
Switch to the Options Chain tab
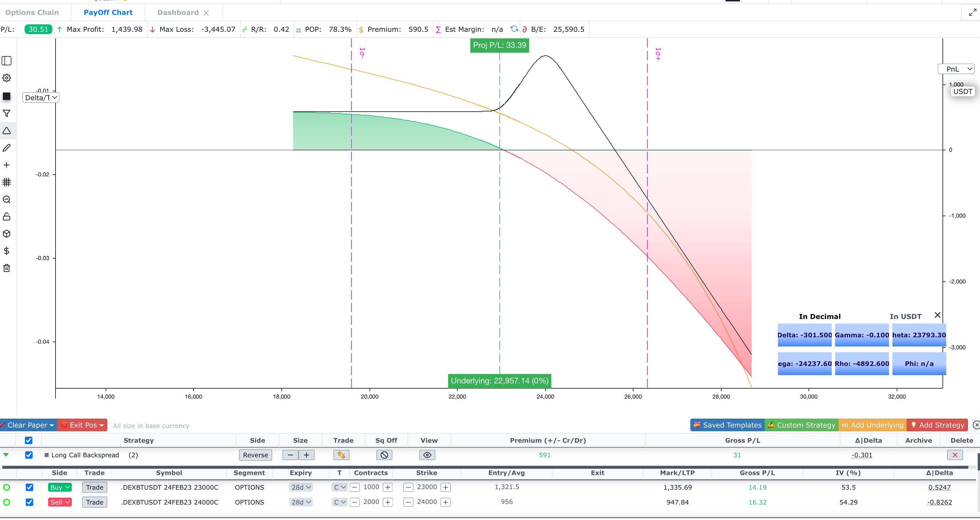coord(32,13)
